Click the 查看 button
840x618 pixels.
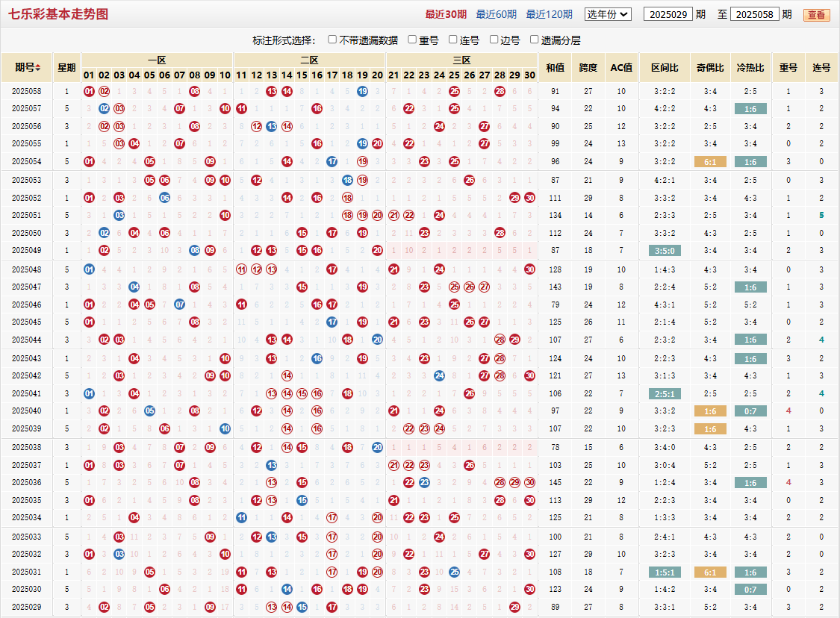coord(816,15)
